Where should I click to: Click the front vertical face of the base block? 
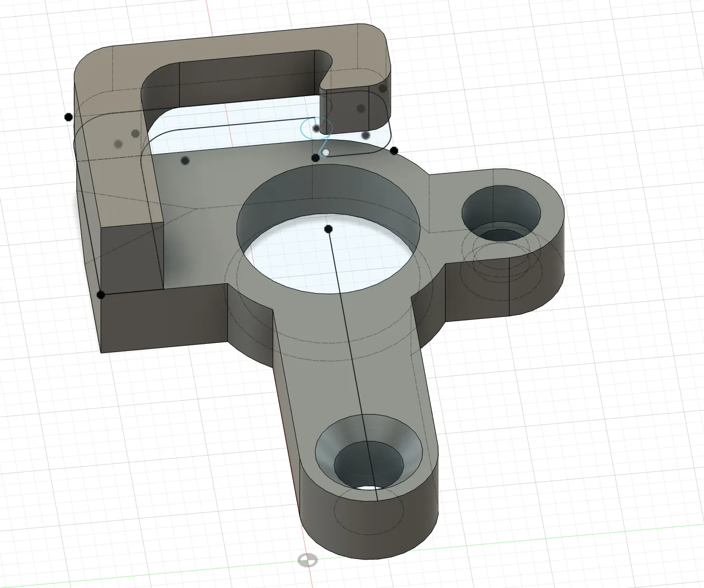[x=163, y=318]
